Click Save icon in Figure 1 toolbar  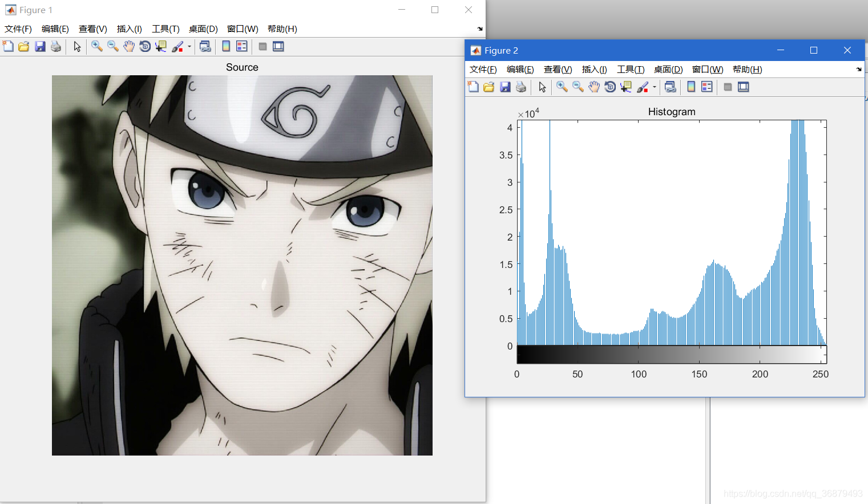click(x=40, y=47)
